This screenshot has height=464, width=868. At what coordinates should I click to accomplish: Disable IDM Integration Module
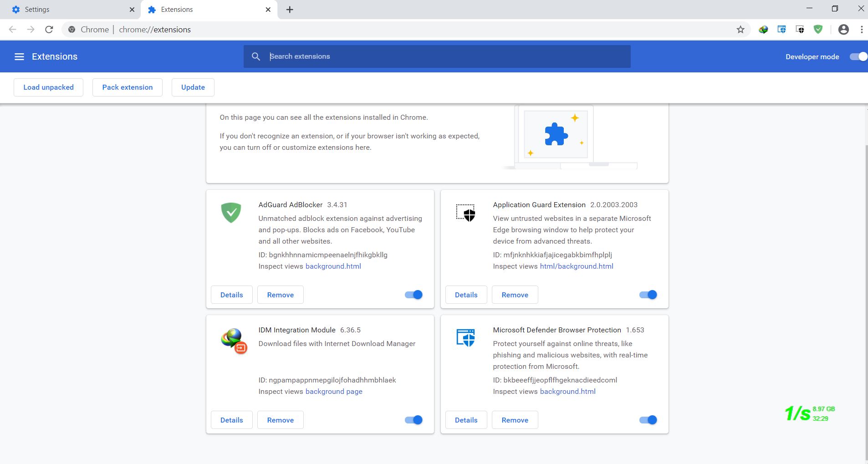(x=414, y=420)
